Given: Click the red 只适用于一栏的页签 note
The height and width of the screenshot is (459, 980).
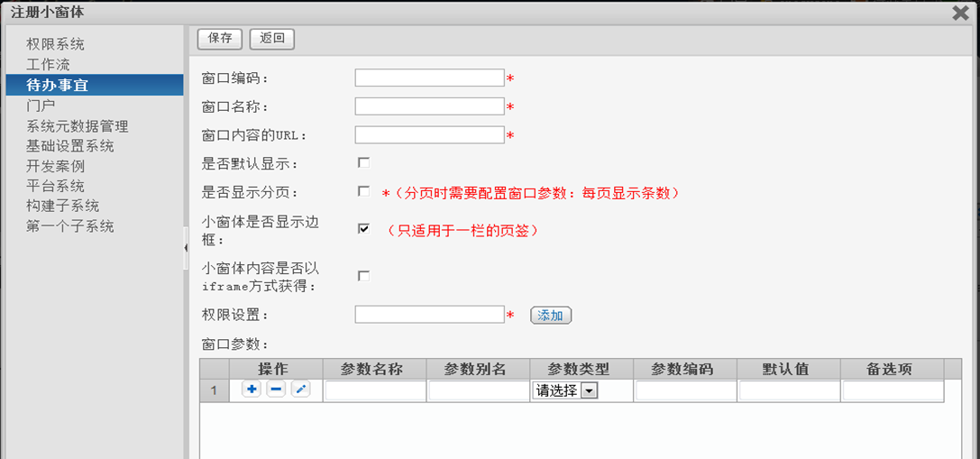Looking at the screenshot, I should [x=463, y=230].
